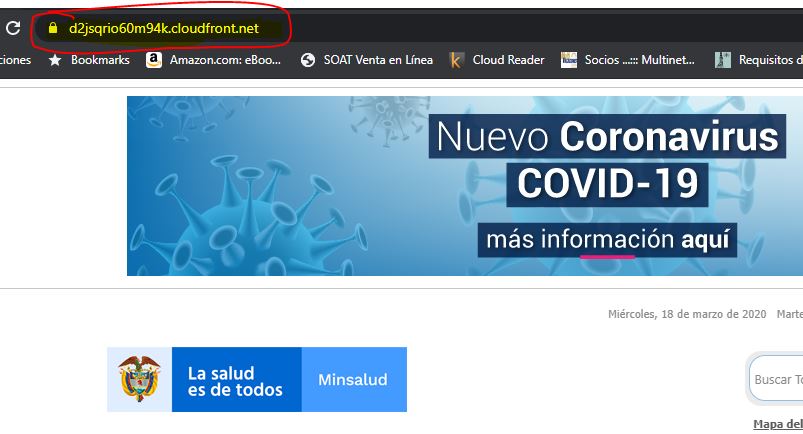Click the Colombia coat of arms logo
This screenshot has height=434, width=803.
point(139,379)
